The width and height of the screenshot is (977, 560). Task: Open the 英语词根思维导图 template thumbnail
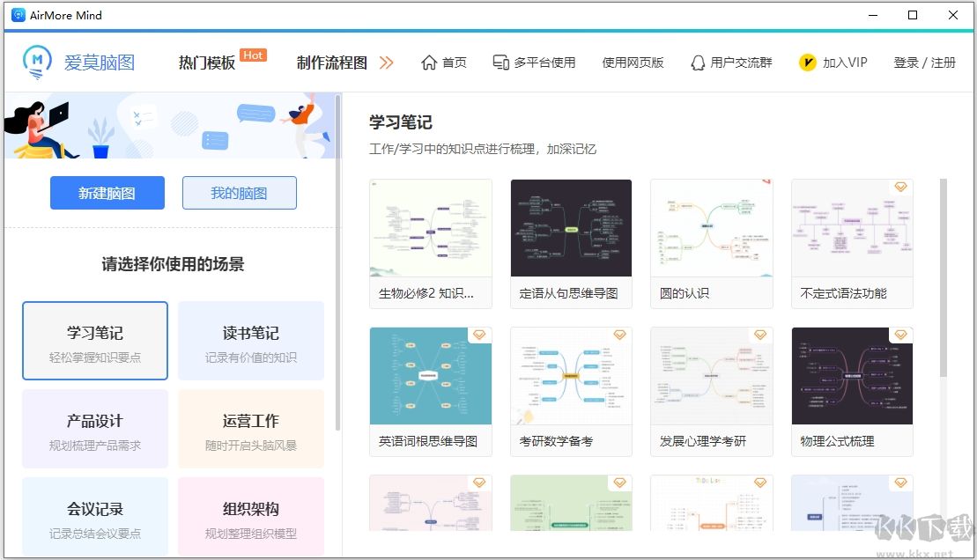[x=431, y=376]
